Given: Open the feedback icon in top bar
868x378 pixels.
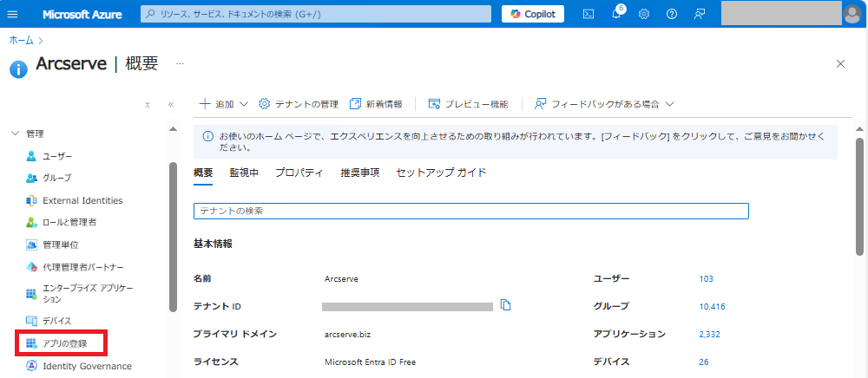Looking at the screenshot, I should pyautogui.click(x=699, y=15).
